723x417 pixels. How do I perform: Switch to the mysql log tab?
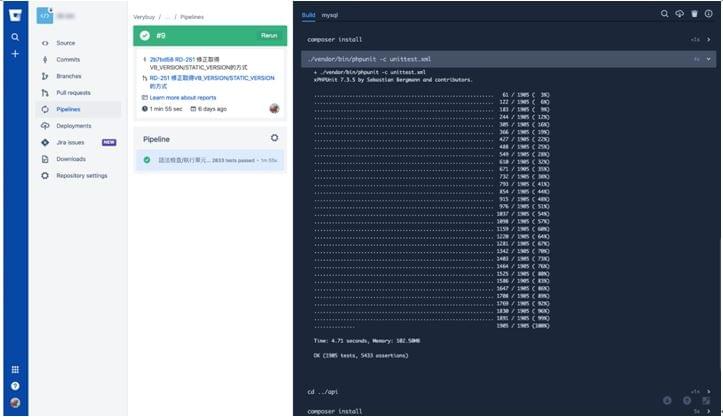click(330, 15)
